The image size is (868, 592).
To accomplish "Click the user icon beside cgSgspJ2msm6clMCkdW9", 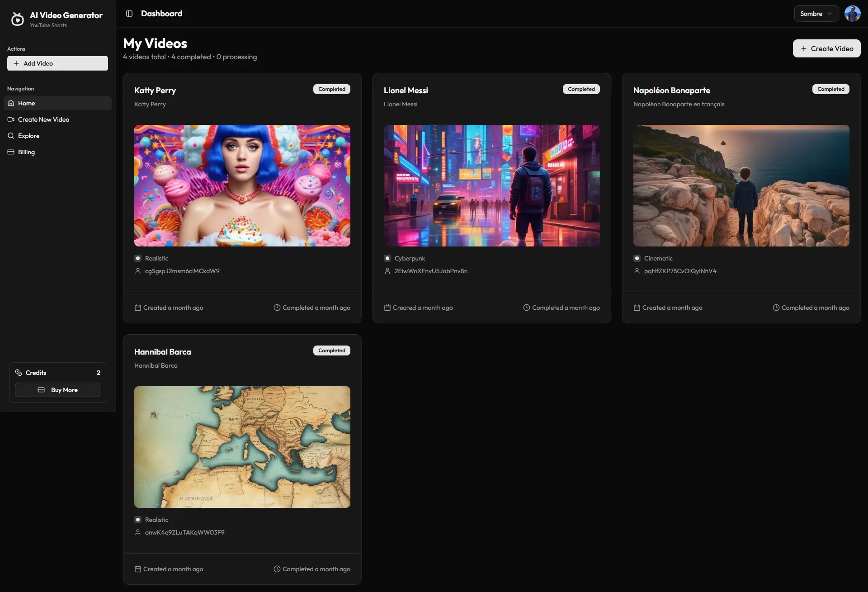I will (138, 271).
